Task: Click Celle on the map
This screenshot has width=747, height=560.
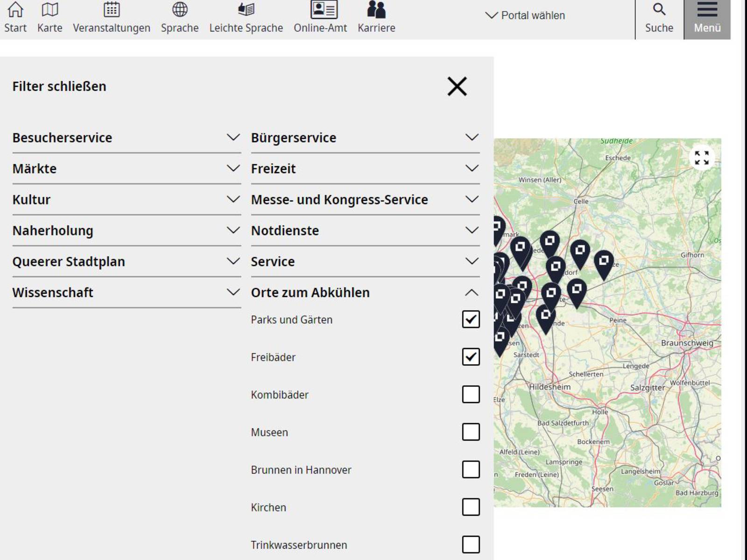Action: (581, 201)
